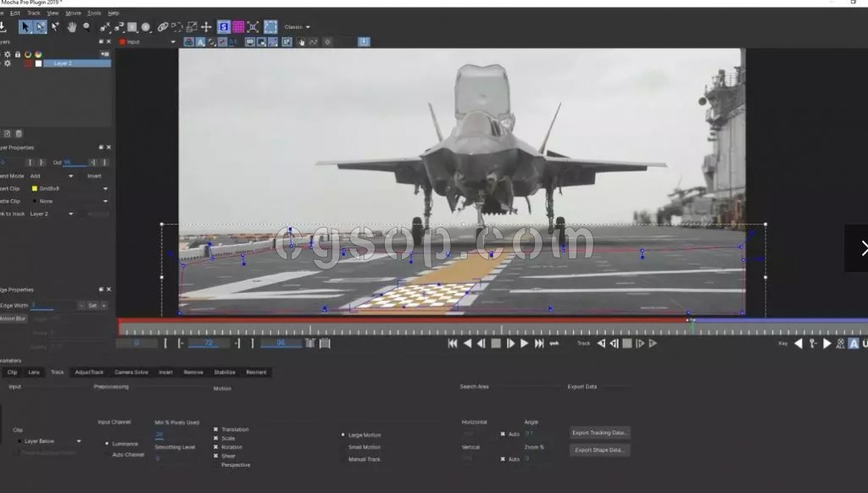This screenshot has width=868, height=493.
Task: Pick the Create Circle shape tool
Action: coord(146,26)
